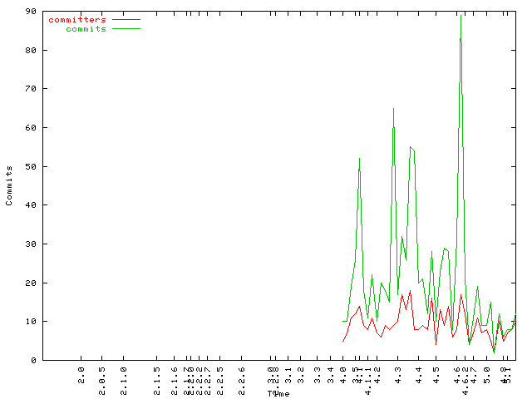Click the 50 value on y-axis
Viewport: 532px width, 399px height.
point(30,166)
